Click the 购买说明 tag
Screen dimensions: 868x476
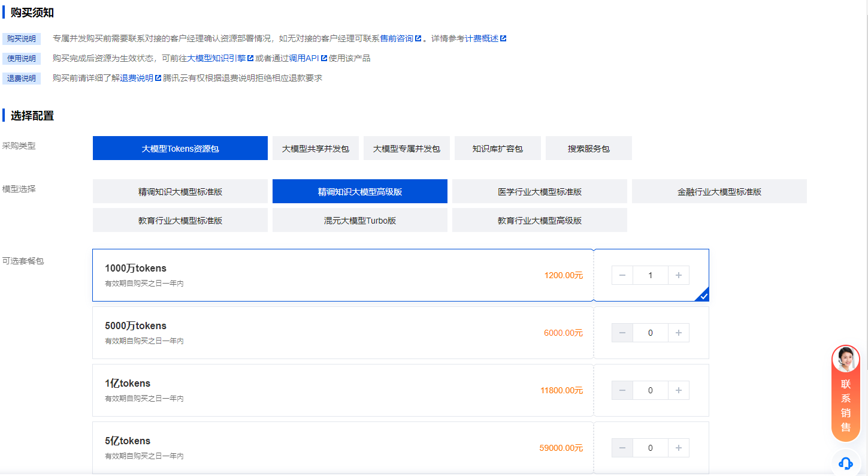22,39
